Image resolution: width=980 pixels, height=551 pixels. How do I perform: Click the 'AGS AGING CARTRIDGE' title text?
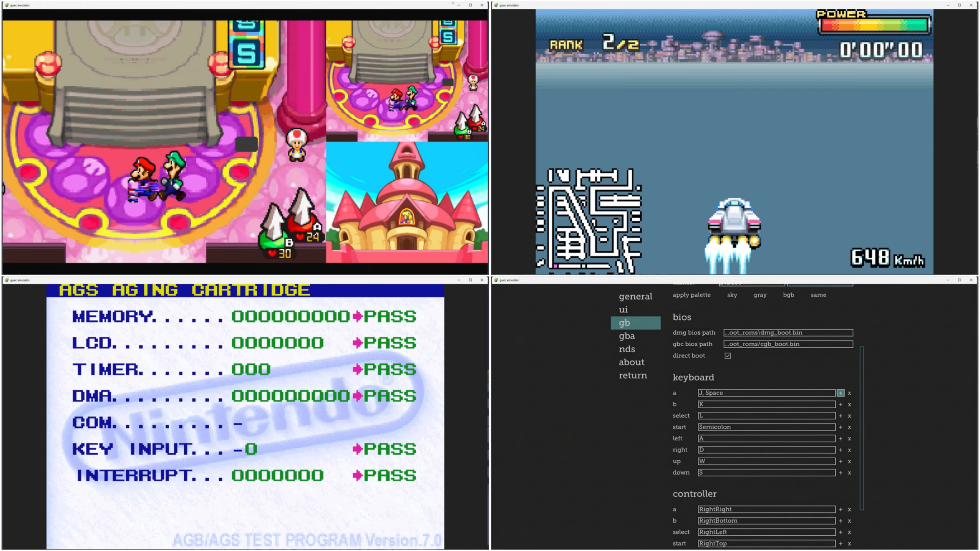click(184, 290)
